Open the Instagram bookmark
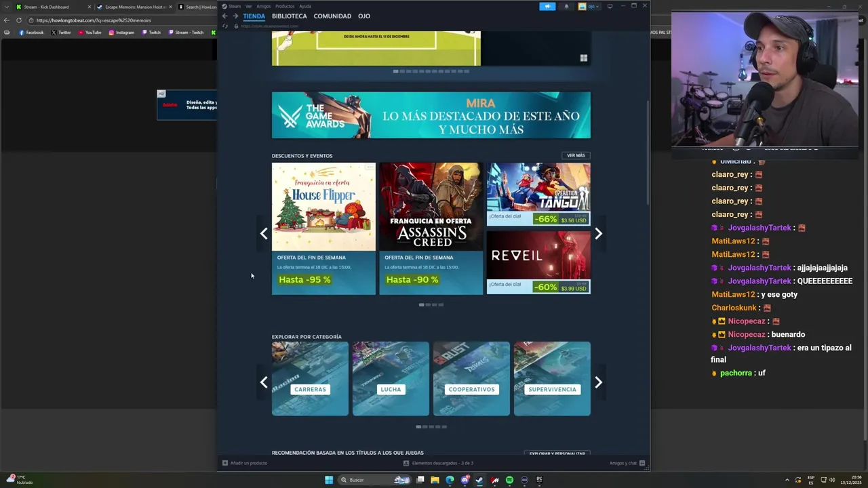 tap(121, 33)
